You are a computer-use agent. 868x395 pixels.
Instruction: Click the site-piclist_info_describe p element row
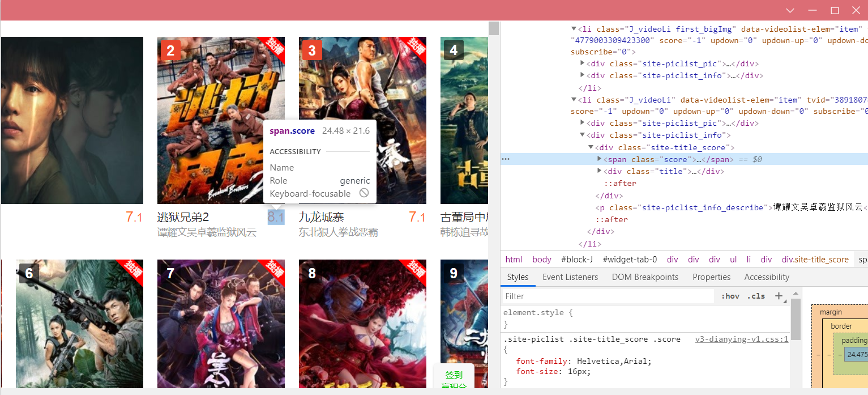[684, 207]
